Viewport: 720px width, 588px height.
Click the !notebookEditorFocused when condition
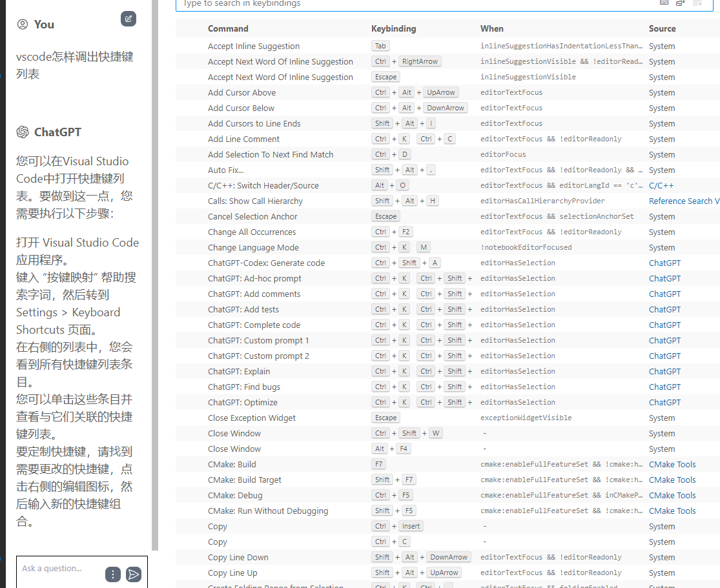pos(526,247)
